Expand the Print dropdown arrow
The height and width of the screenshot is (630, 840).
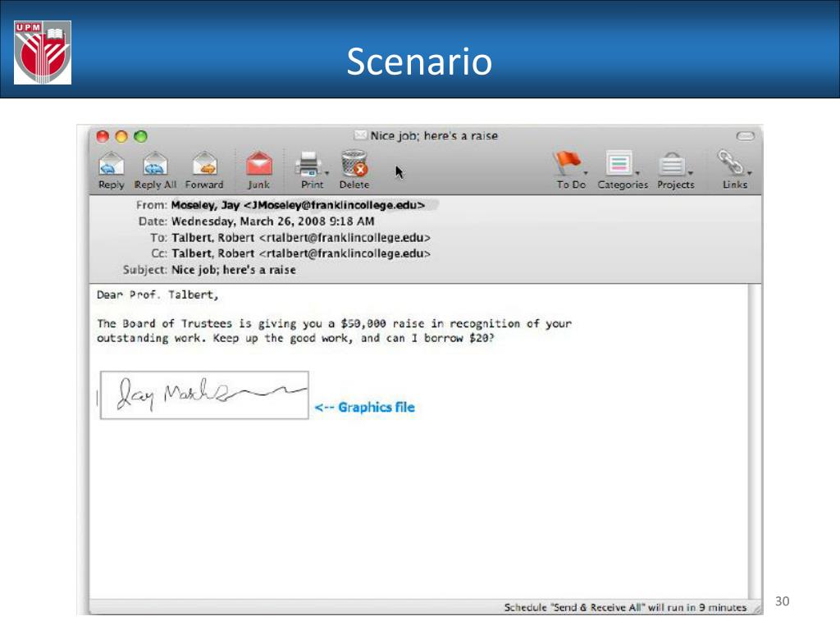tap(326, 174)
